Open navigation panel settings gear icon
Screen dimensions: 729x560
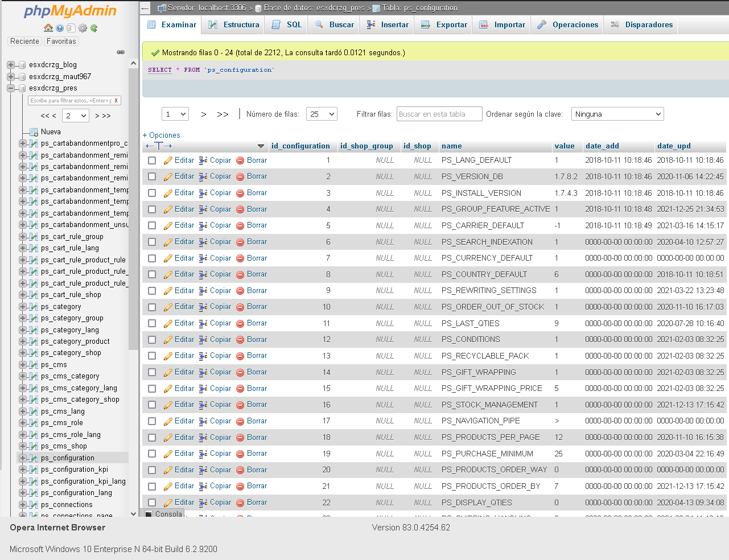tap(83, 28)
